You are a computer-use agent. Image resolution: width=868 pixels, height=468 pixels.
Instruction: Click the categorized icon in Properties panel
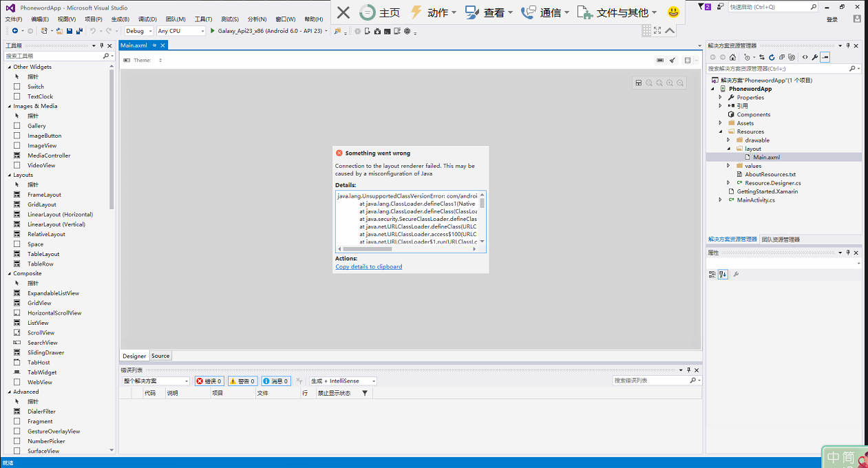coord(712,274)
